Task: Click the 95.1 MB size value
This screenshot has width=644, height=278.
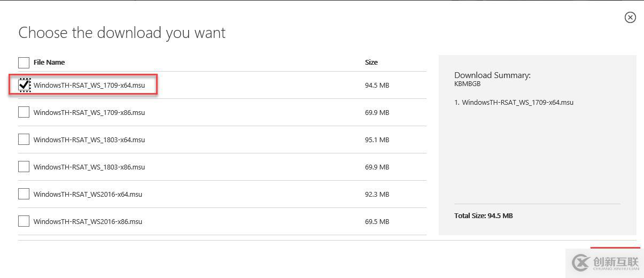Action: (377, 140)
